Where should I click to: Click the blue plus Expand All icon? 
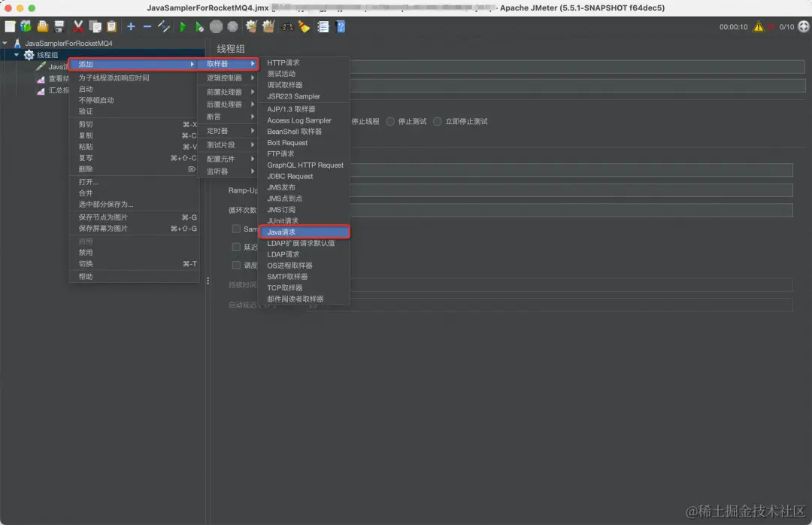pyautogui.click(x=131, y=26)
